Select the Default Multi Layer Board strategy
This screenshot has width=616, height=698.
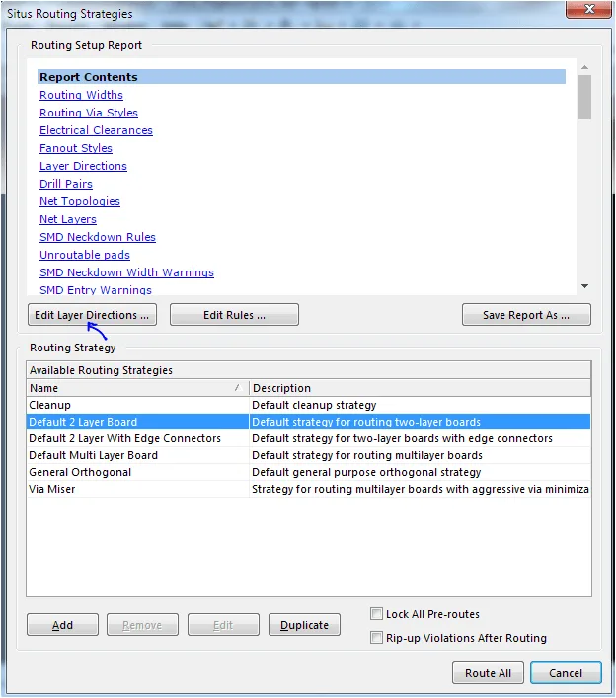click(308, 455)
